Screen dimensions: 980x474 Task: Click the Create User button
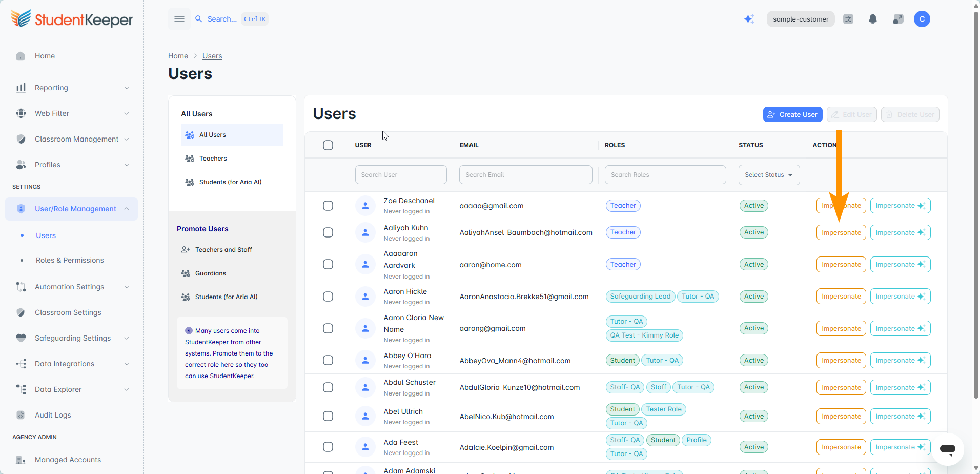point(792,114)
